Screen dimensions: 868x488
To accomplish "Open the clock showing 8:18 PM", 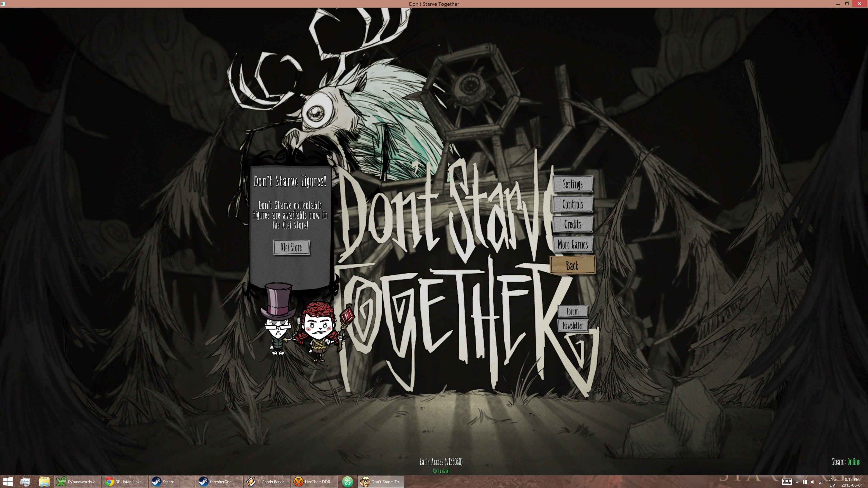I will (x=852, y=482).
